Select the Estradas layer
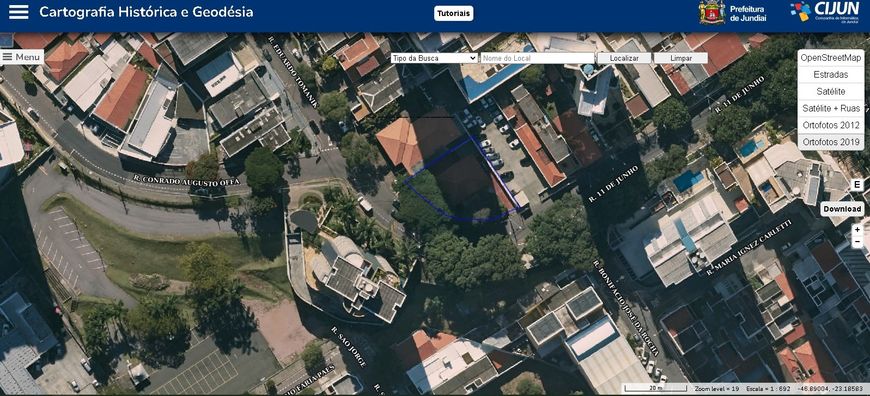 831,74
